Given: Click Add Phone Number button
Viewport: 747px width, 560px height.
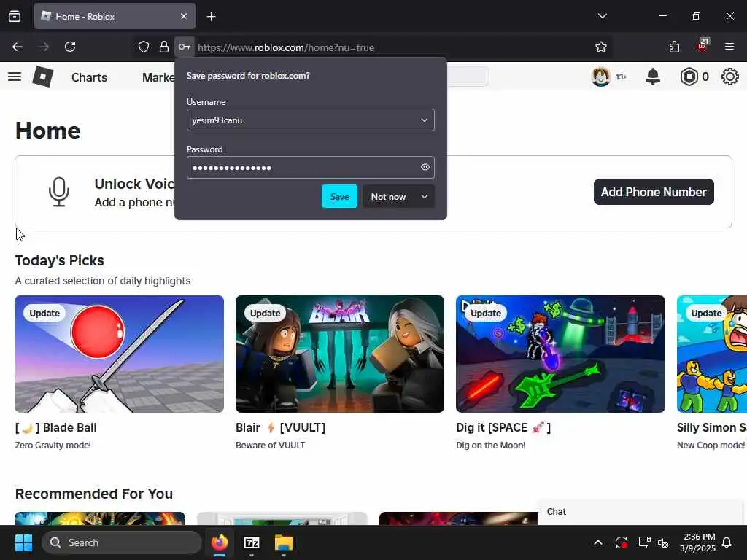Looking at the screenshot, I should (654, 192).
